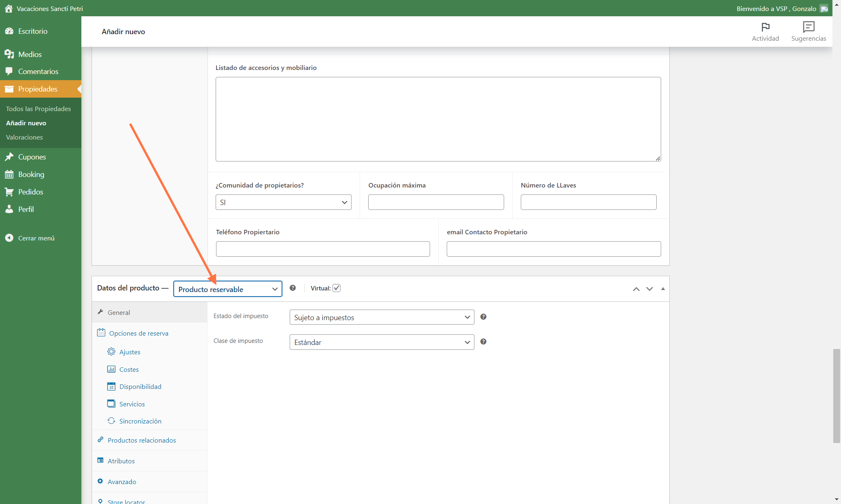Click the Ajustes gear icon
This screenshot has height=504, width=841.
click(111, 351)
